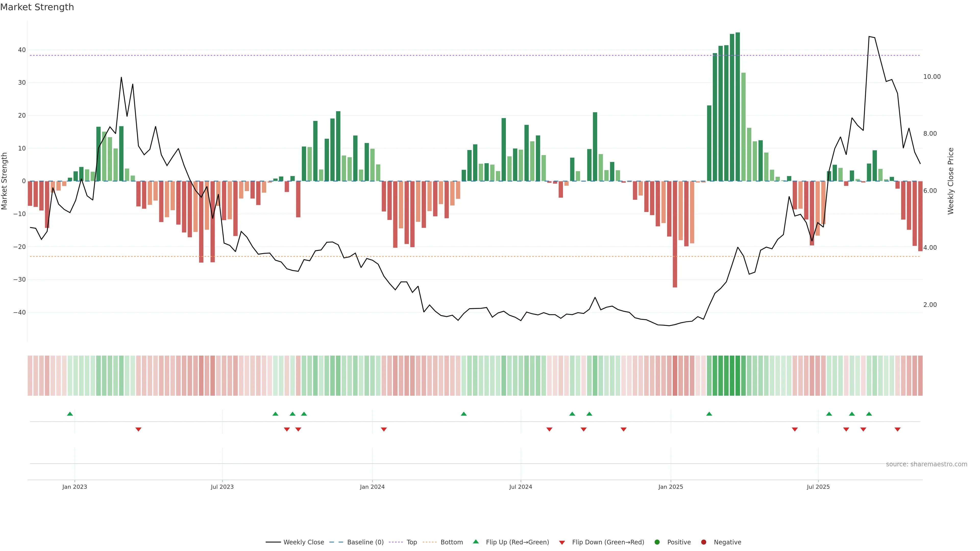Click first green flip-up marker before Jan 2023

[70, 414]
